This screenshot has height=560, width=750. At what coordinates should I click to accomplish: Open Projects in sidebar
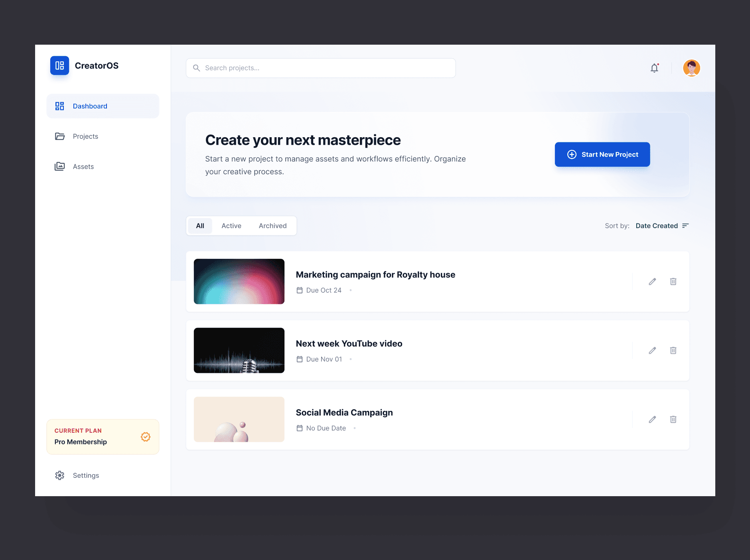point(103,136)
